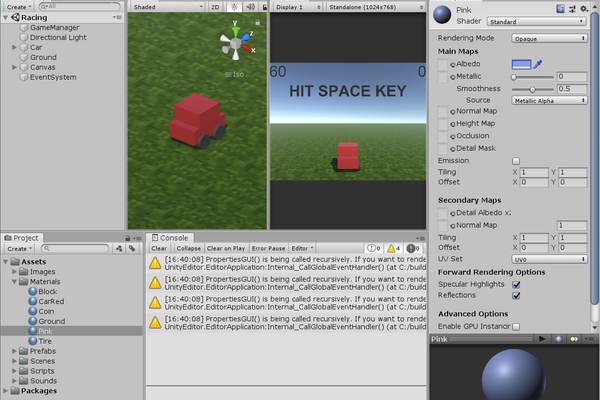Switch to the Project tab
This screenshot has width=600, height=400.
pos(22,238)
